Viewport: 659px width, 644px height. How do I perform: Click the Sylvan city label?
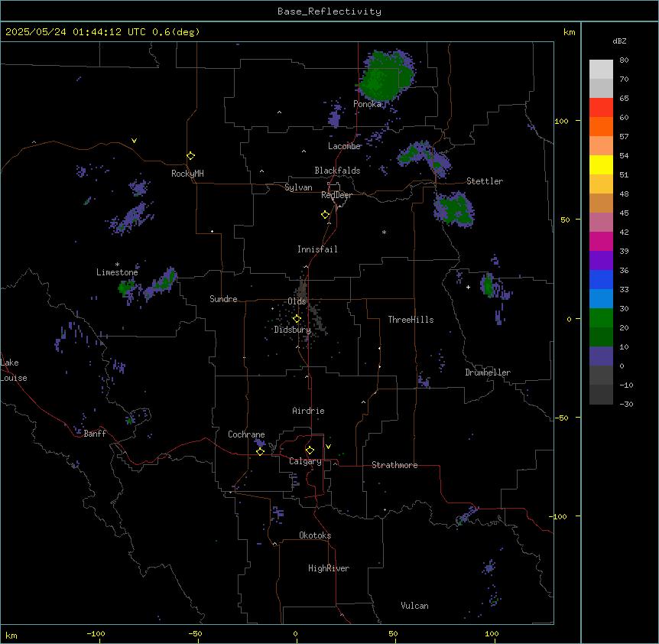(x=298, y=187)
